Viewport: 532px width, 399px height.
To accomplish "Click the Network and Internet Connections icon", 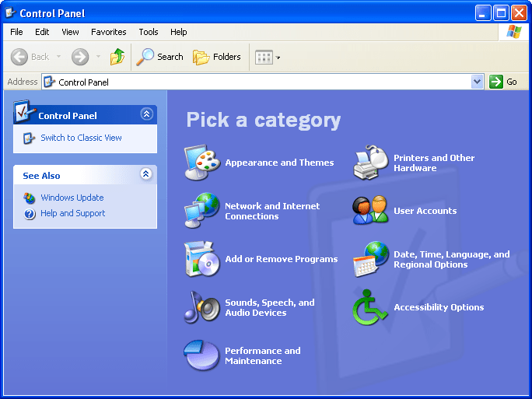I will (x=202, y=211).
